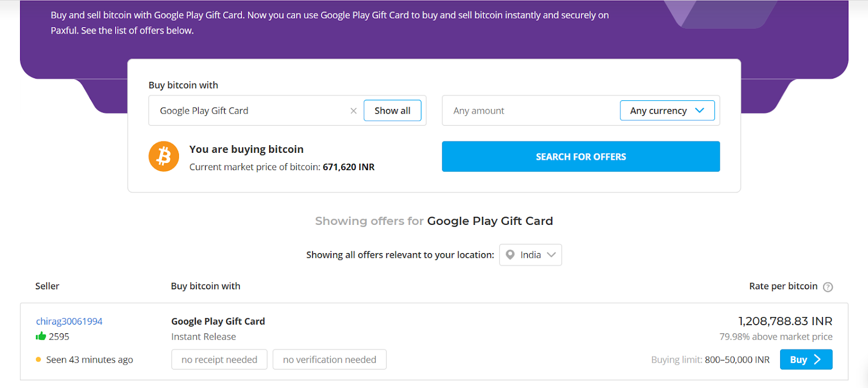Select the no receipt needed tag
The image size is (868, 388).
[x=219, y=359]
